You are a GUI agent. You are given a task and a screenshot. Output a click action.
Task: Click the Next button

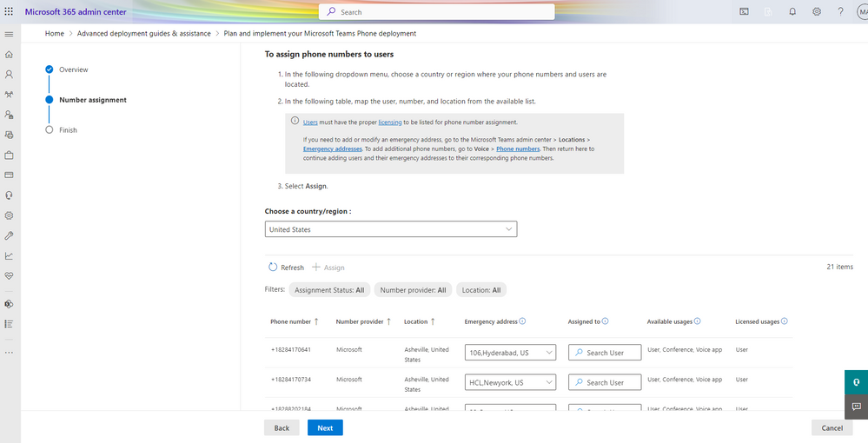[x=325, y=427]
